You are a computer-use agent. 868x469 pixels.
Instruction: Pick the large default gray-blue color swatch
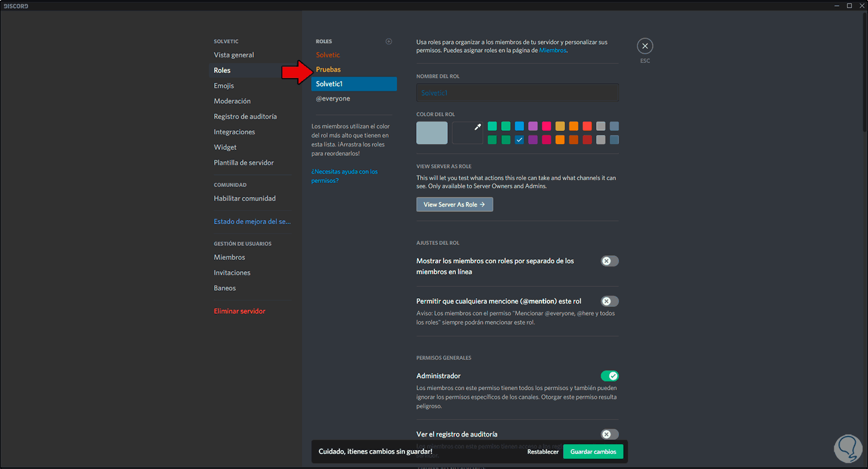pos(432,133)
